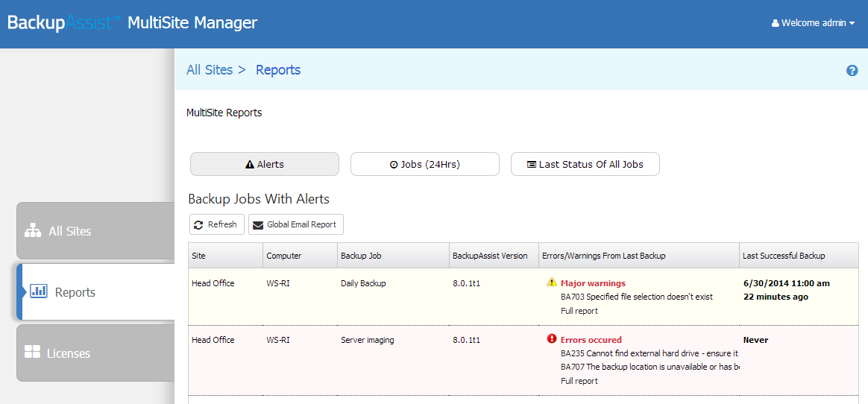Viewport: 868px width, 404px height.
Task: Click the Last Successful Backup column header
Action: [x=799, y=256]
